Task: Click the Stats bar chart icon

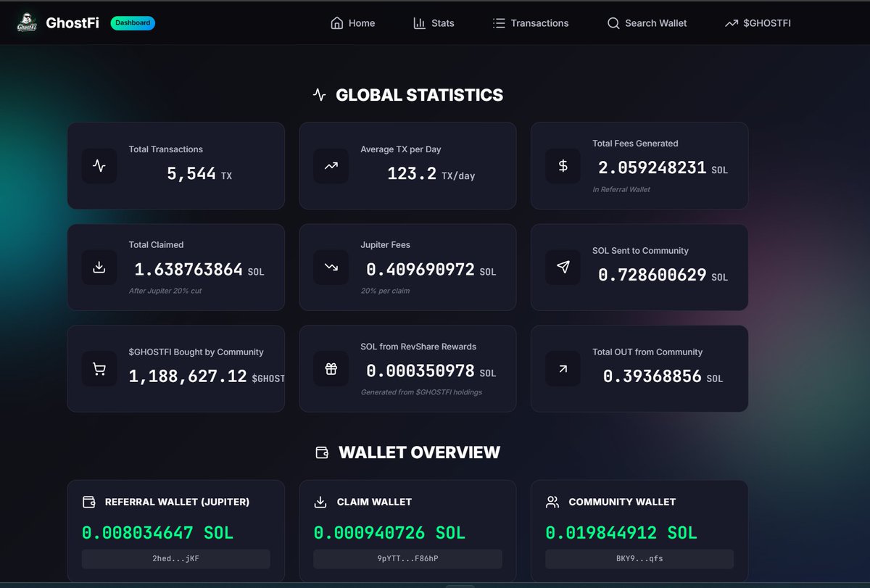Action: [x=419, y=23]
